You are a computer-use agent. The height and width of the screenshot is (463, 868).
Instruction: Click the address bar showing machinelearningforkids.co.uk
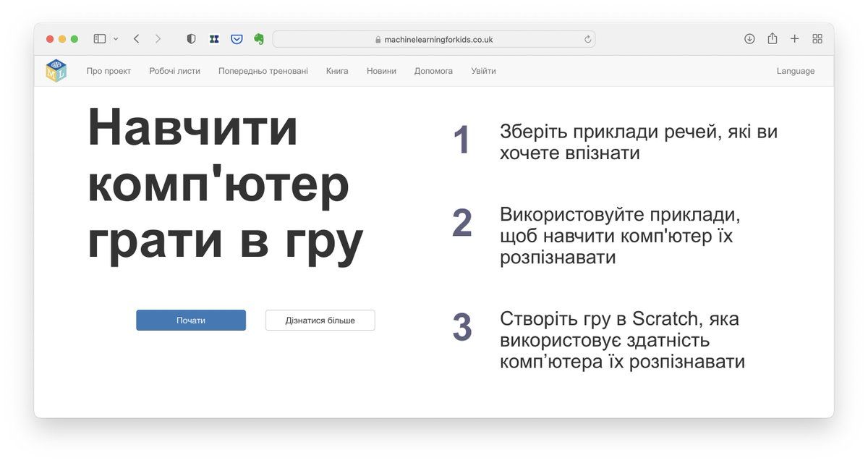tap(433, 40)
